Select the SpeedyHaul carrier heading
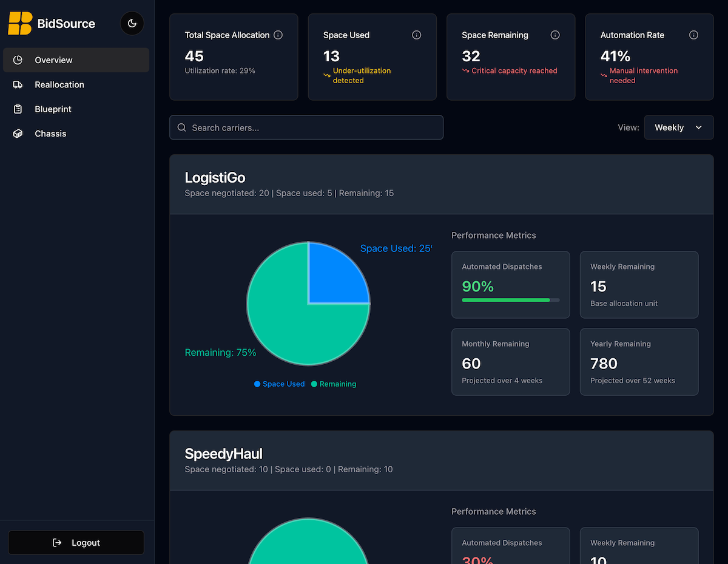 (223, 454)
